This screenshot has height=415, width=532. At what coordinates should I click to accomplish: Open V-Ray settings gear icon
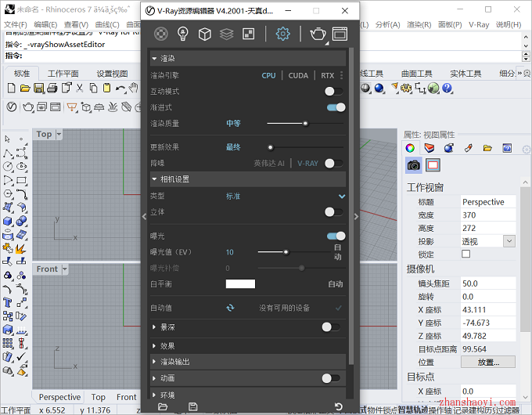282,34
